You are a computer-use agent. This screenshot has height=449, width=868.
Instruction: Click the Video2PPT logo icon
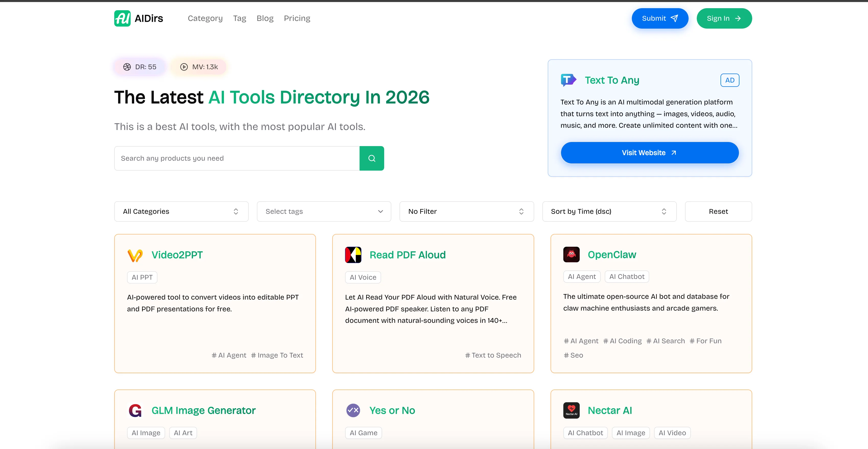[135, 255]
